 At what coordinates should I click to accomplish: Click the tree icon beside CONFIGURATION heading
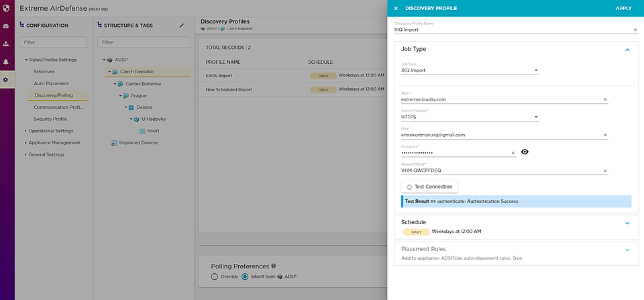coord(22,26)
